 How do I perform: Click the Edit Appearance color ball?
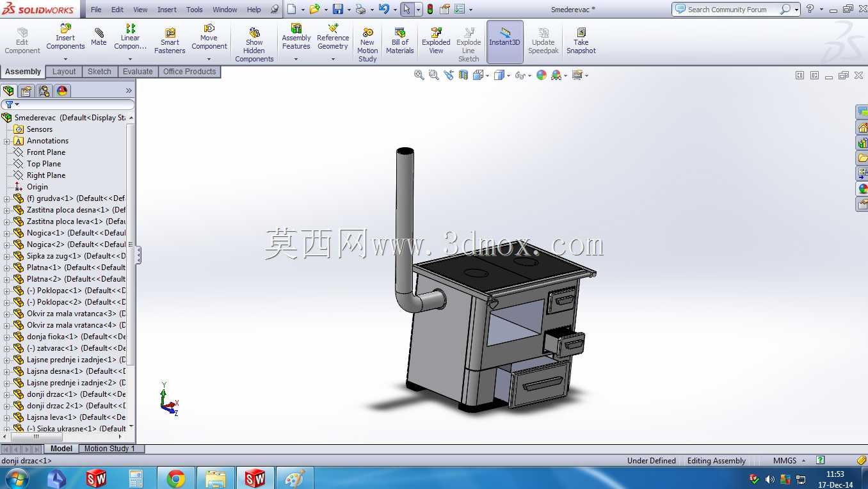[x=542, y=75]
